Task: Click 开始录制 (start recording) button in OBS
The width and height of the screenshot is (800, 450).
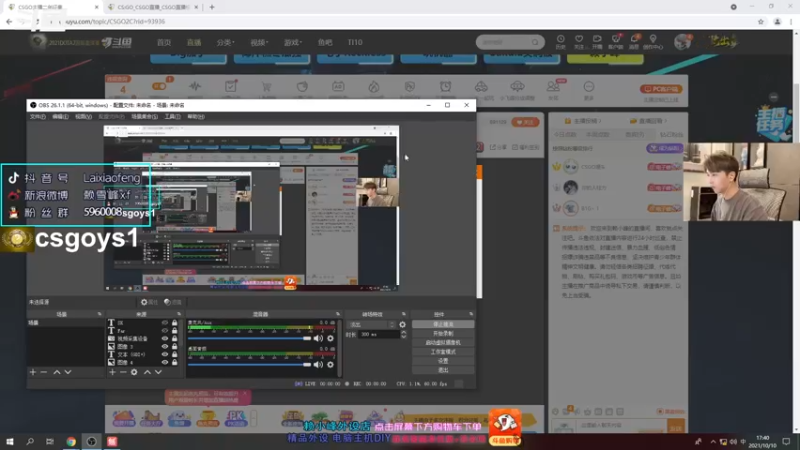Action: (x=443, y=334)
